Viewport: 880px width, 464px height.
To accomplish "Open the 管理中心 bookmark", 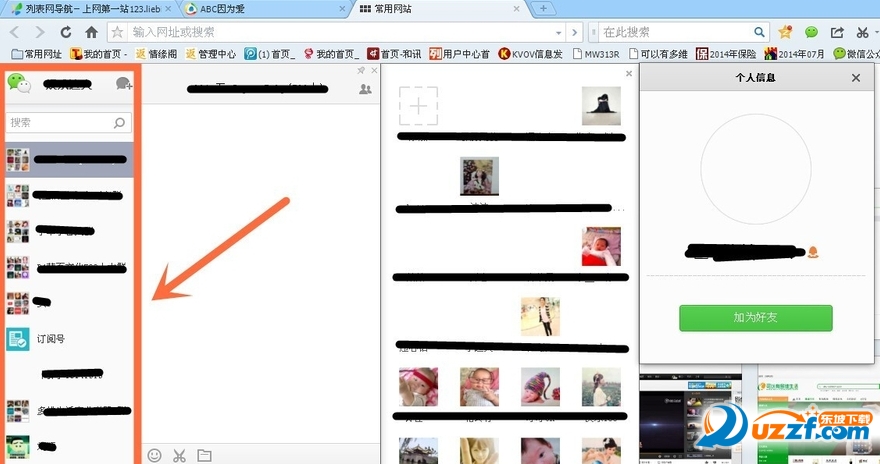I will pyautogui.click(x=211, y=53).
